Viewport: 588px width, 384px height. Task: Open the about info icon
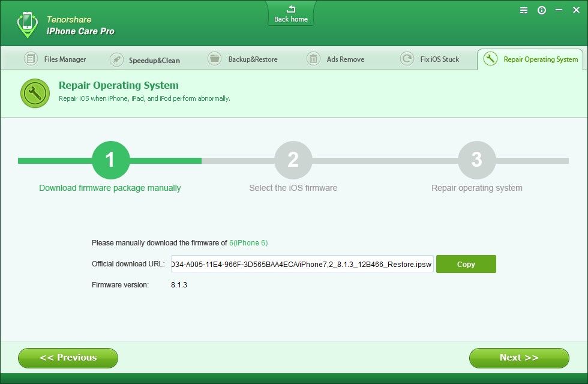point(542,10)
